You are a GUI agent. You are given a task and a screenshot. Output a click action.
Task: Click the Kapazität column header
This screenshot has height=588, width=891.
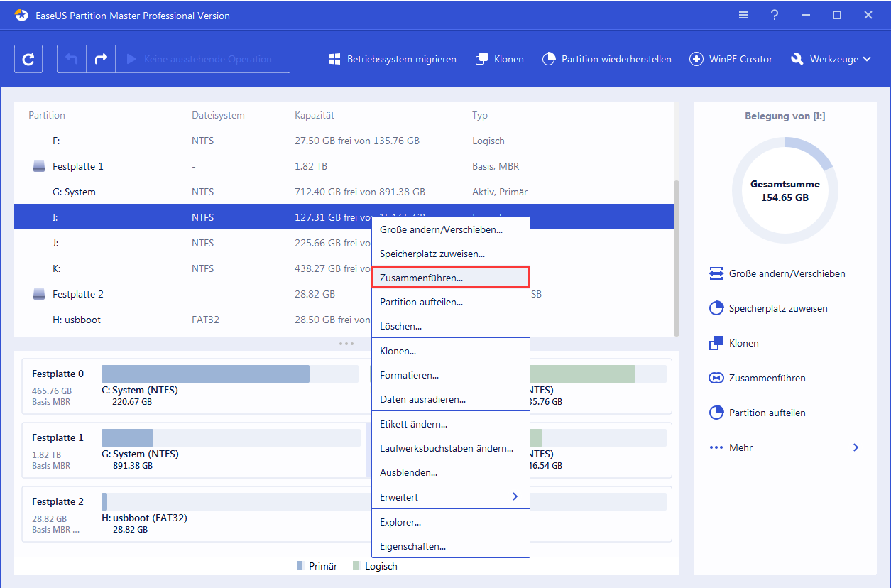[315, 115]
